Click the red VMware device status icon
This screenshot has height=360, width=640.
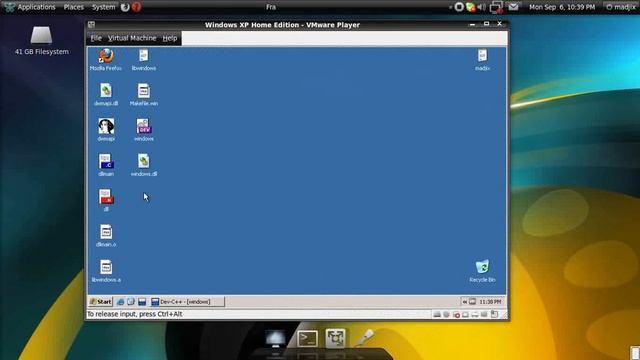456,315
